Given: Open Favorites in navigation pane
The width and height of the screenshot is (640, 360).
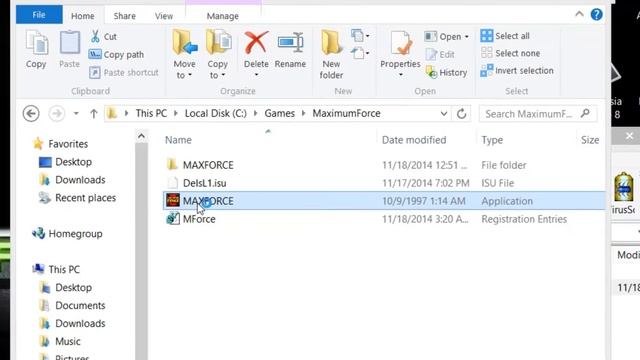Looking at the screenshot, I should coord(68,144).
